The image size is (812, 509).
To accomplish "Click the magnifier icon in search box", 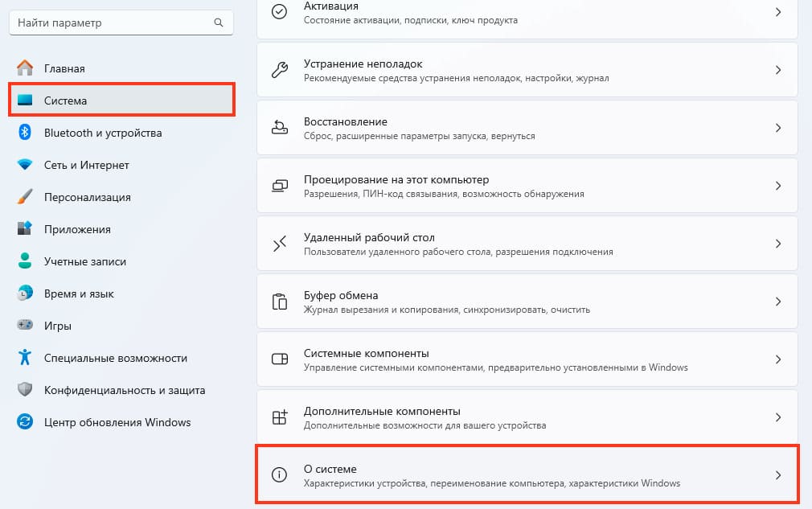I will [219, 23].
